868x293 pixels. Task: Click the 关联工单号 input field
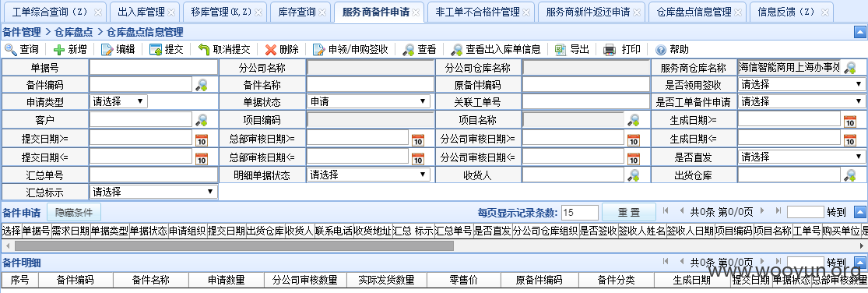pyautogui.click(x=585, y=101)
